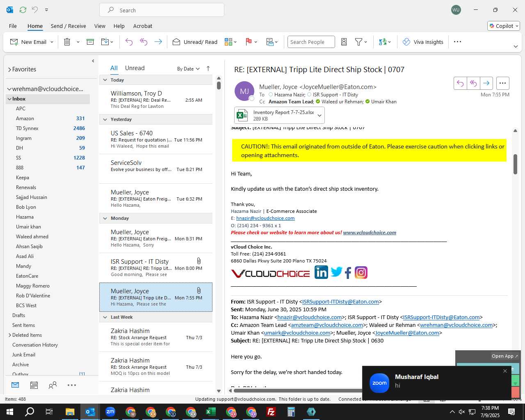Expand the ribbon display options chevron
Viewport: 525px width, 420px height.
[x=516, y=46]
